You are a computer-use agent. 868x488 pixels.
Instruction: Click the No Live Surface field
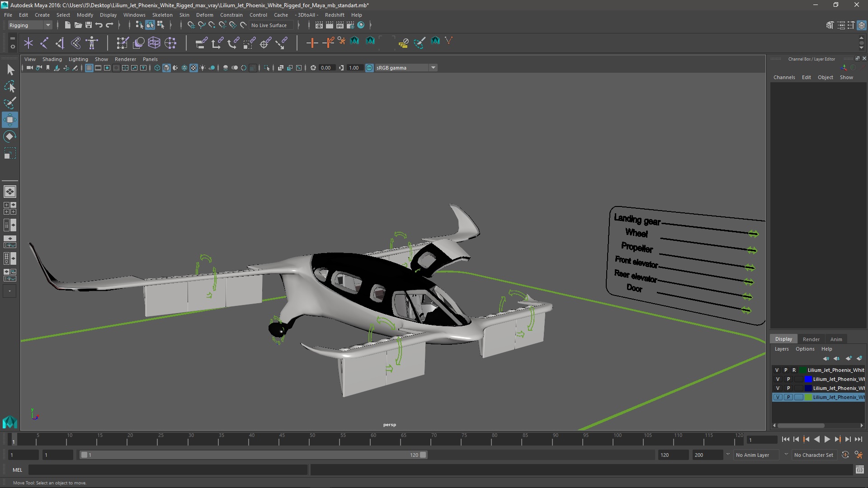[x=271, y=25]
